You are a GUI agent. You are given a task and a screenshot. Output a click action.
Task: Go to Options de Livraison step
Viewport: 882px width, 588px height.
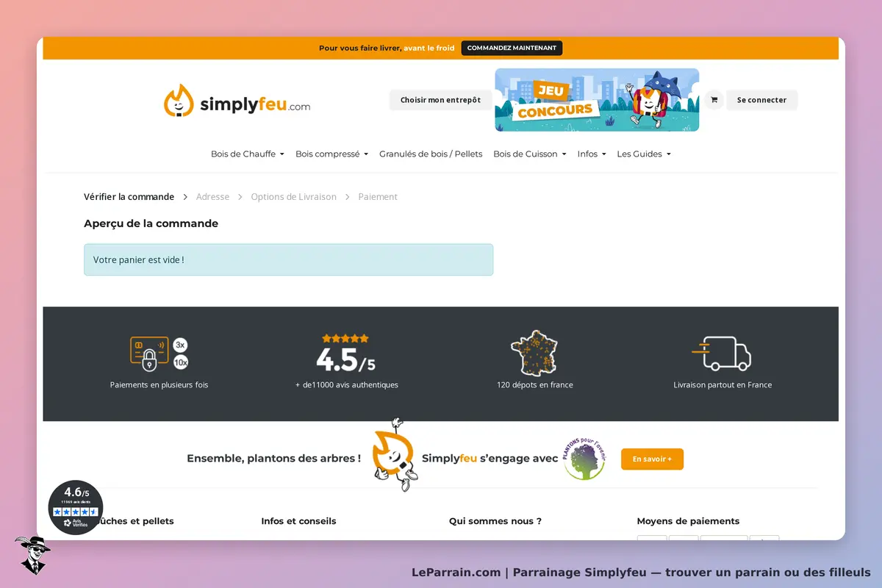(294, 197)
